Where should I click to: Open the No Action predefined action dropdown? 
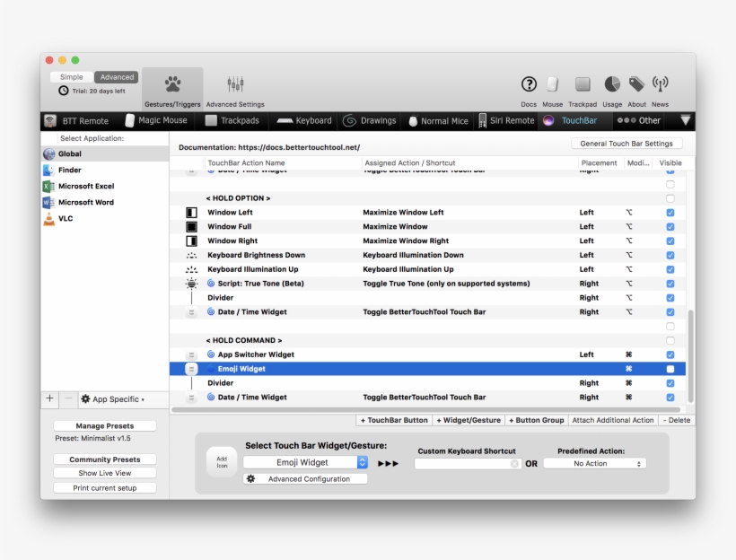coord(594,464)
